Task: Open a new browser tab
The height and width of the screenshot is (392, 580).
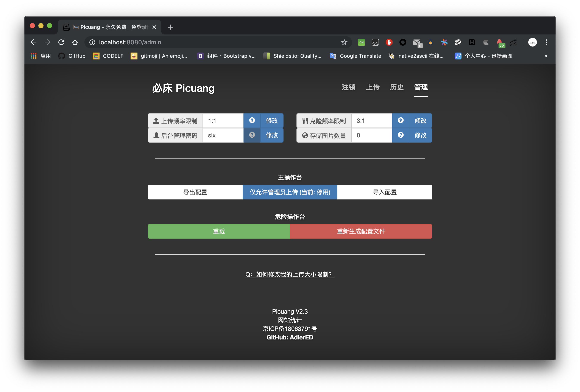Action: [170, 27]
